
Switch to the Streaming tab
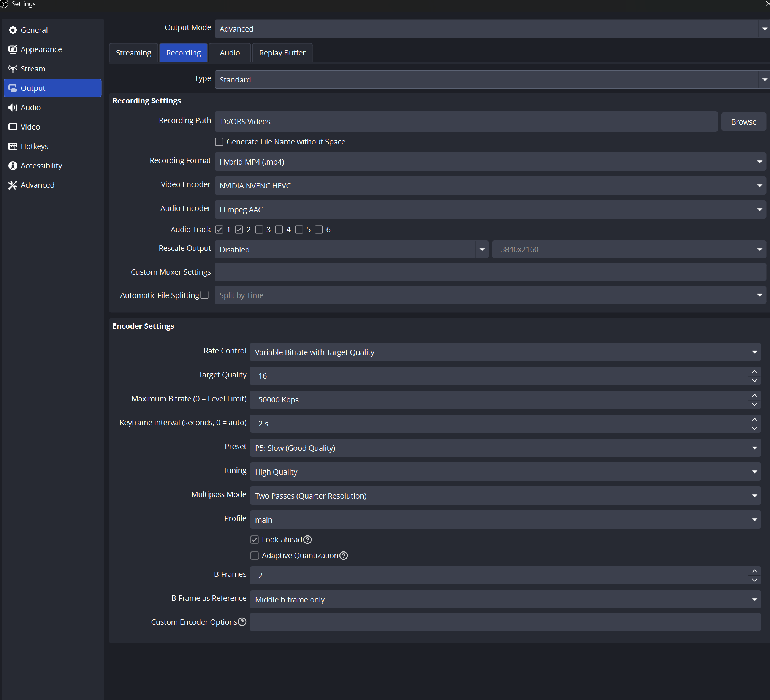(133, 53)
